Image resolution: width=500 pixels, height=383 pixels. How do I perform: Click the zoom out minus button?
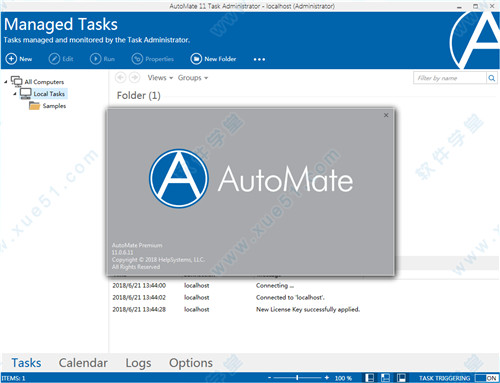click(269, 378)
